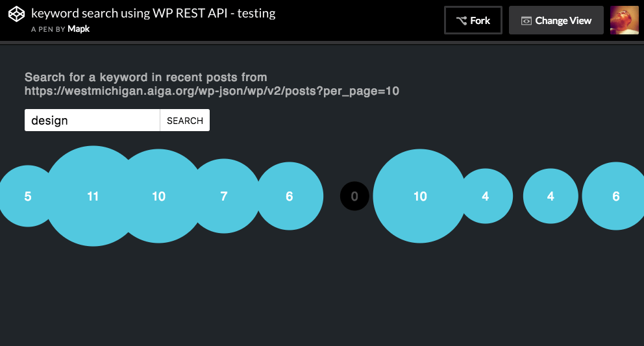Click the 6 bubble adjacent to the 7 bubble
Image resolution: width=644 pixels, height=346 pixels.
pyautogui.click(x=290, y=196)
